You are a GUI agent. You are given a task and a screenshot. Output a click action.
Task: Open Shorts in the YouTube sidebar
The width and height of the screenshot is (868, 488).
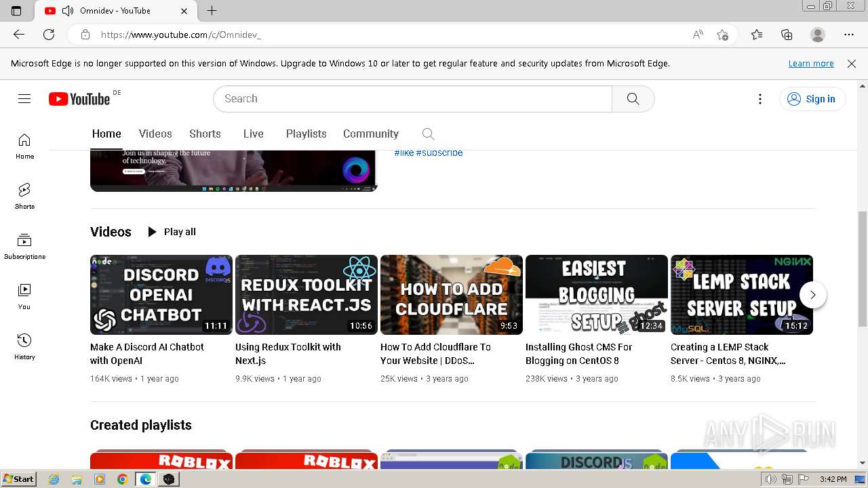click(x=24, y=197)
